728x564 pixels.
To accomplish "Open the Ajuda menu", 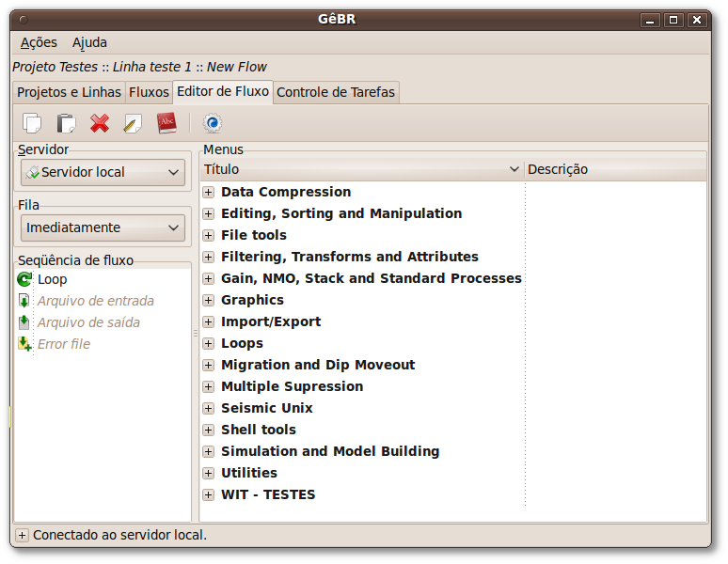I will coord(89,42).
